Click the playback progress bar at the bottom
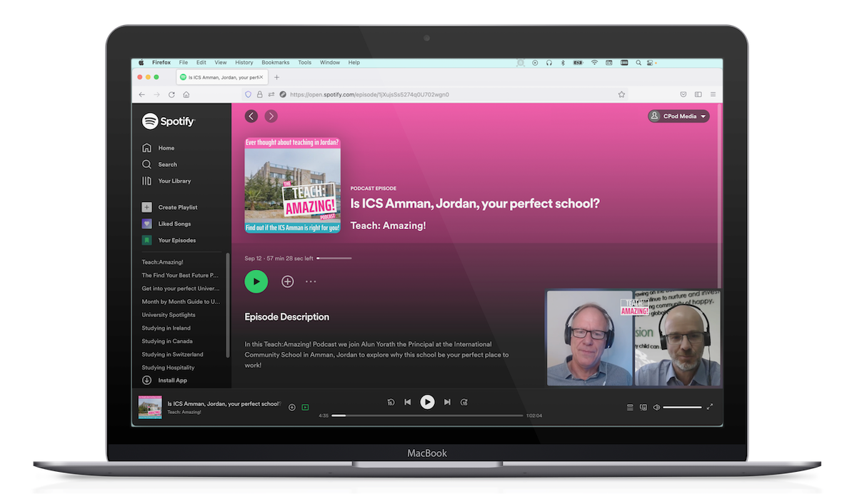857x504 pixels. [427, 415]
